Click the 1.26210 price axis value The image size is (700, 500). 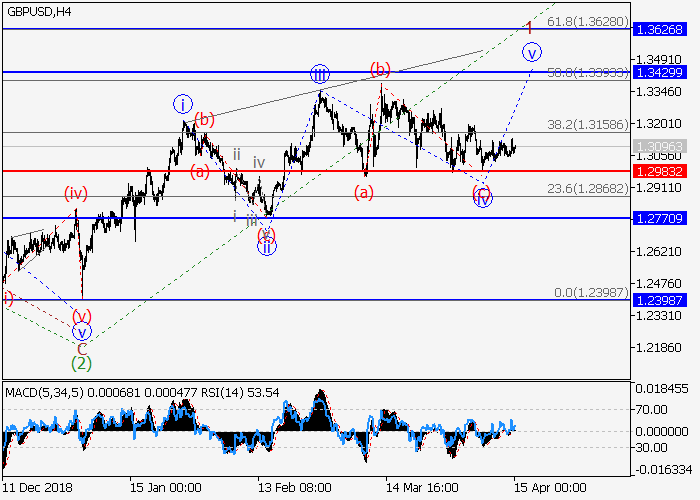pos(658,252)
